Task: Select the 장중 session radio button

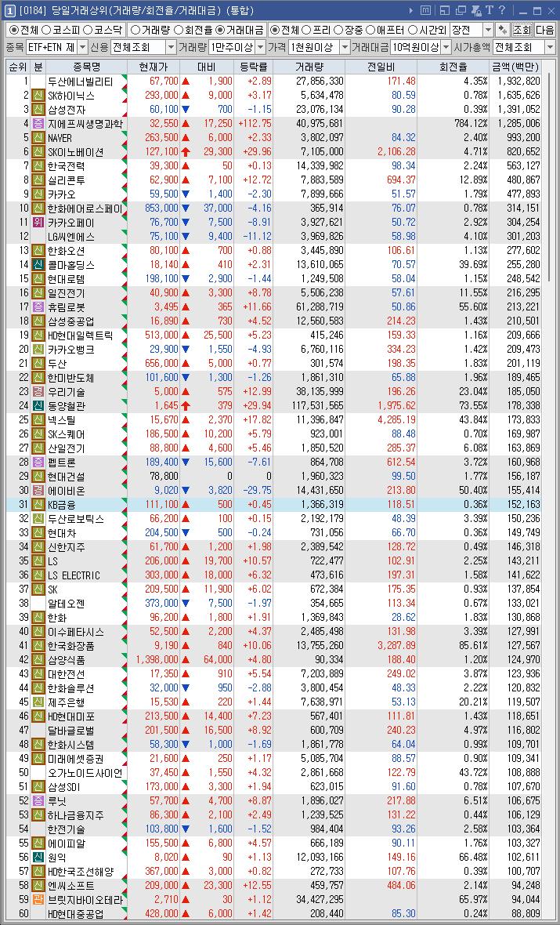Action: click(x=347, y=30)
